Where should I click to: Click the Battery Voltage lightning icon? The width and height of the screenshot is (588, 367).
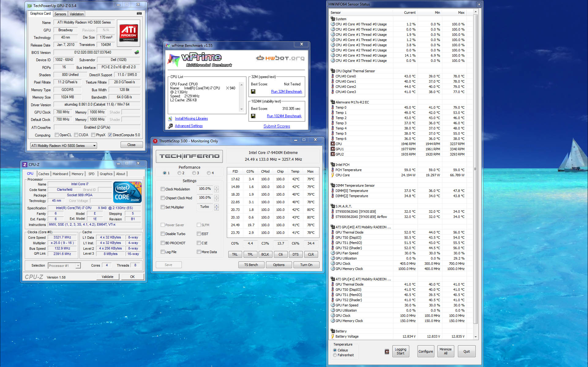coord(333,336)
